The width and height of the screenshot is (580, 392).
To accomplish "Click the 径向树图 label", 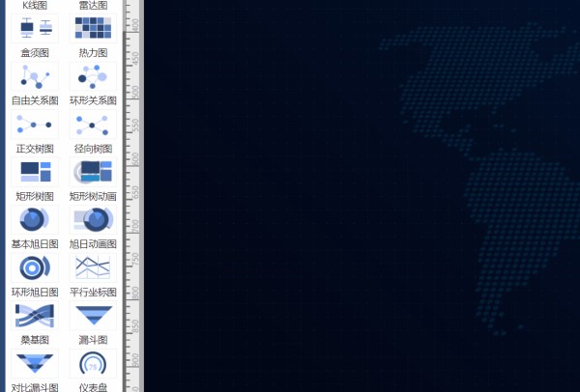I will [93, 149].
